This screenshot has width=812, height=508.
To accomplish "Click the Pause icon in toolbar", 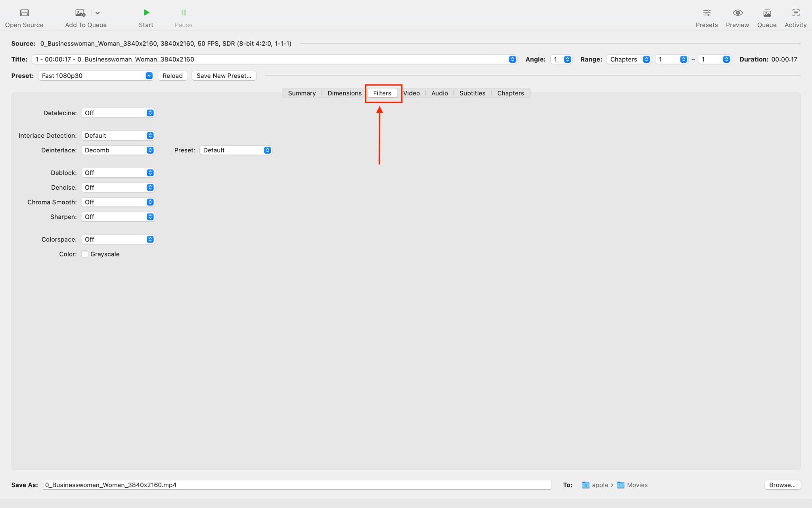I will (x=184, y=13).
